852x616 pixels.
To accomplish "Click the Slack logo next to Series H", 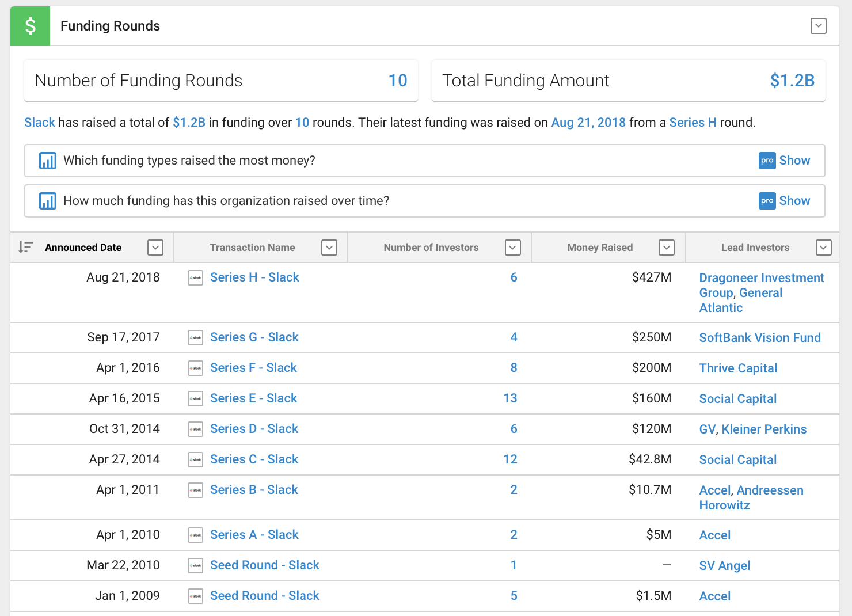I will tap(196, 278).
